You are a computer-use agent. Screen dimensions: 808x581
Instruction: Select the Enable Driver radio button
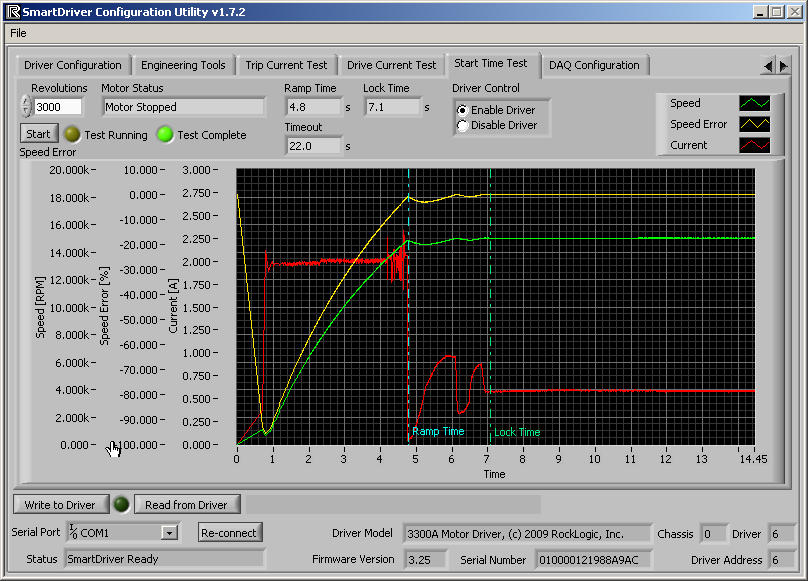tap(462, 110)
